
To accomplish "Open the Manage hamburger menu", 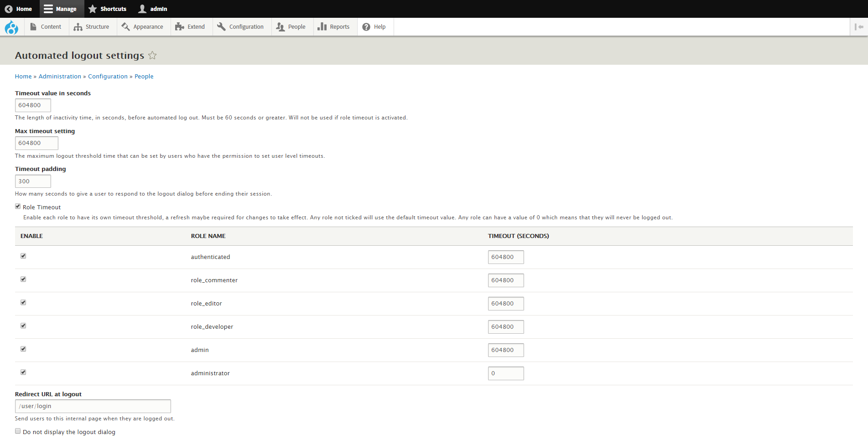I will point(61,9).
